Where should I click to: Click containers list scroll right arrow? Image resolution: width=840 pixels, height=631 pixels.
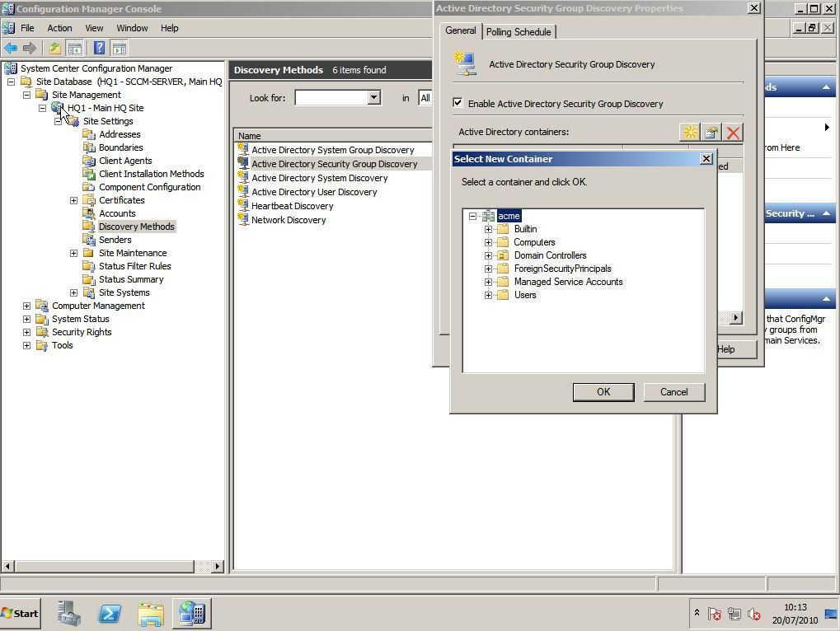736,317
